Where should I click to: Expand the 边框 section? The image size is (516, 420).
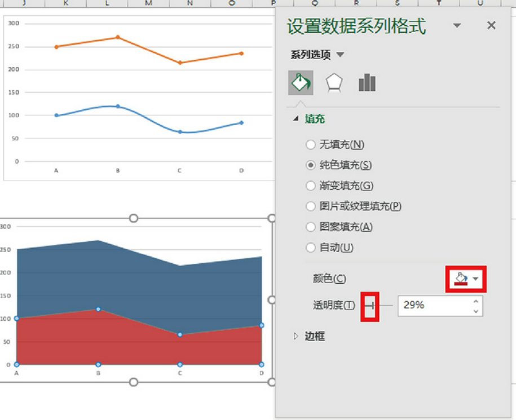[297, 337]
